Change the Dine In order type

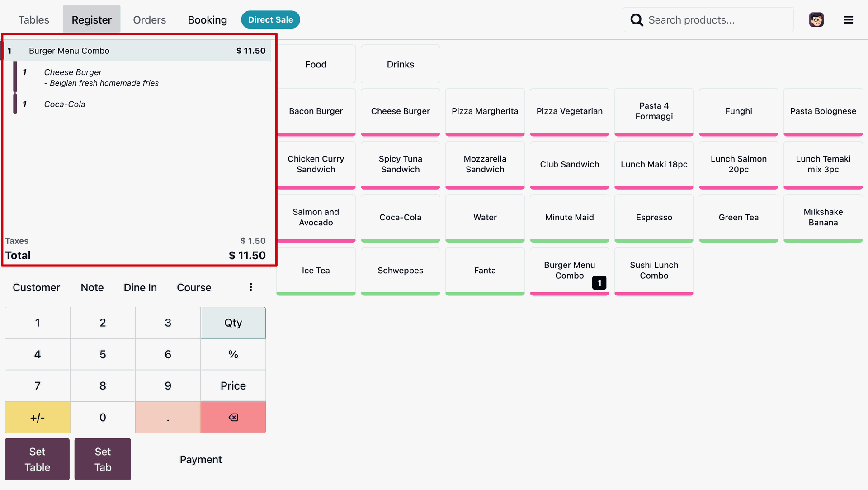click(x=140, y=288)
